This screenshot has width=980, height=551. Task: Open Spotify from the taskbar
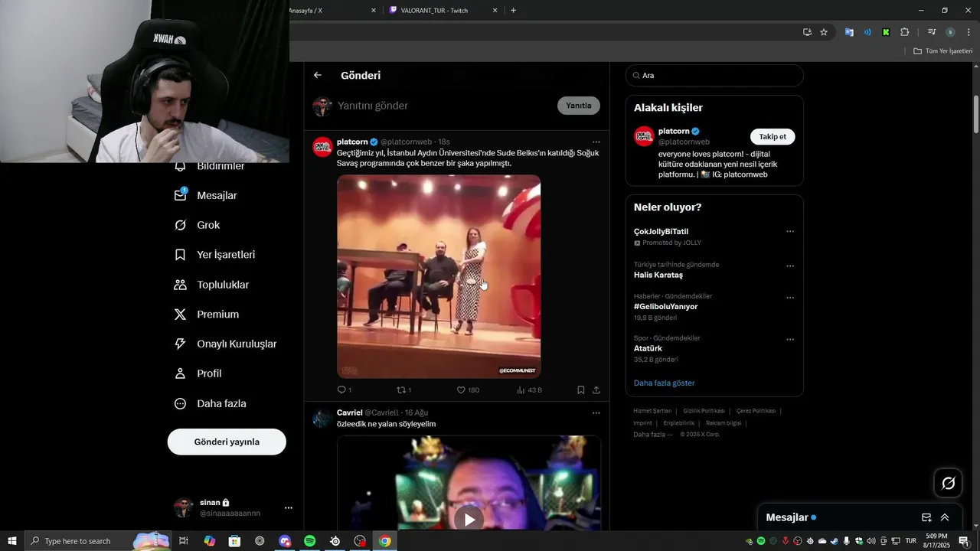[x=310, y=541]
